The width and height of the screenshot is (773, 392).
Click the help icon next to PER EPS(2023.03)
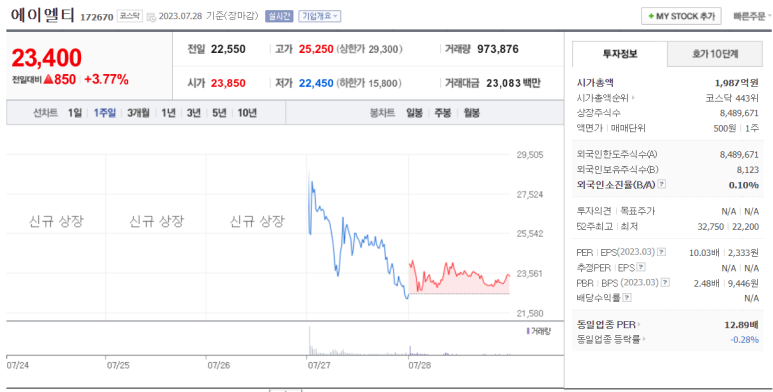[x=662, y=252]
